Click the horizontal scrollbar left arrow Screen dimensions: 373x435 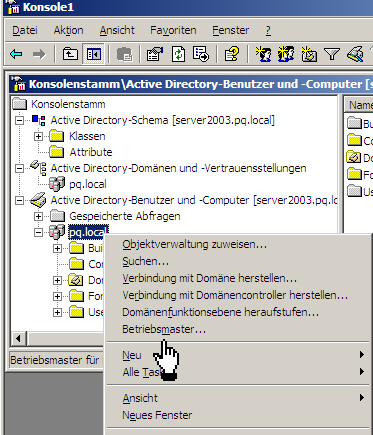[18, 339]
